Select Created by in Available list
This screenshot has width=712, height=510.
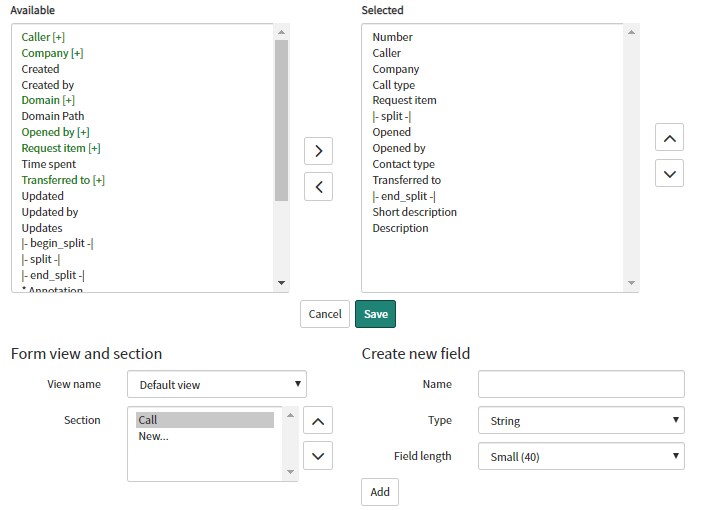pyautogui.click(x=48, y=85)
